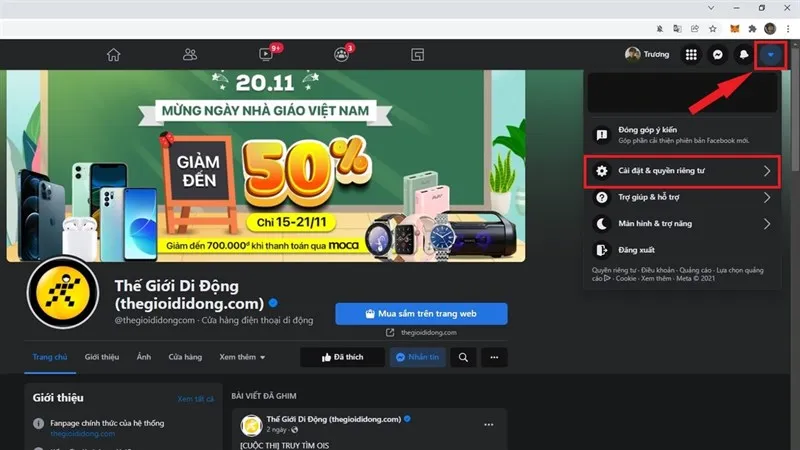Open the page three-dot more options

pyautogui.click(x=494, y=357)
